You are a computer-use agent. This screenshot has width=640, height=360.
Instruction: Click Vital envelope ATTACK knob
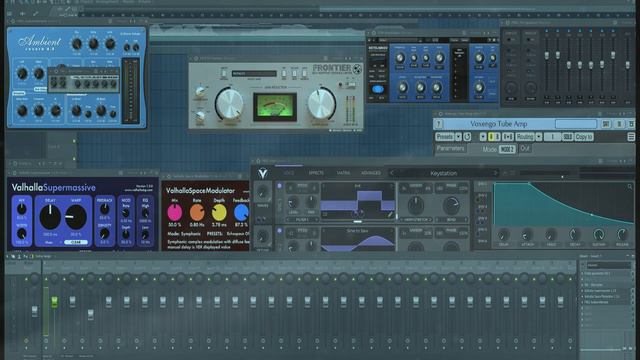527,235
